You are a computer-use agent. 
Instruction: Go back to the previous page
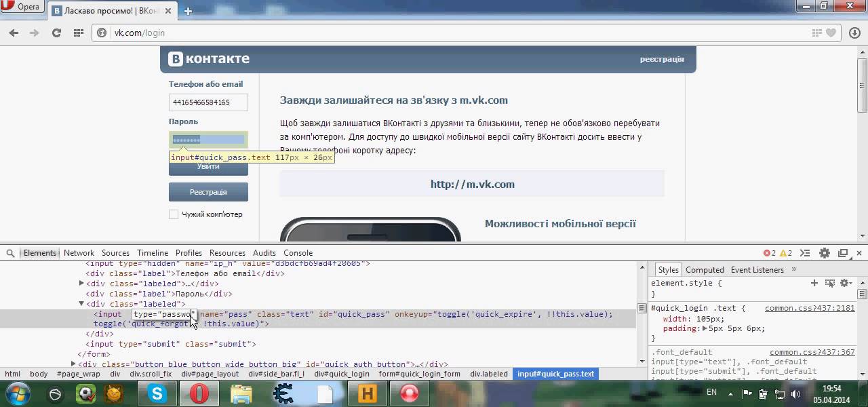tap(14, 33)
